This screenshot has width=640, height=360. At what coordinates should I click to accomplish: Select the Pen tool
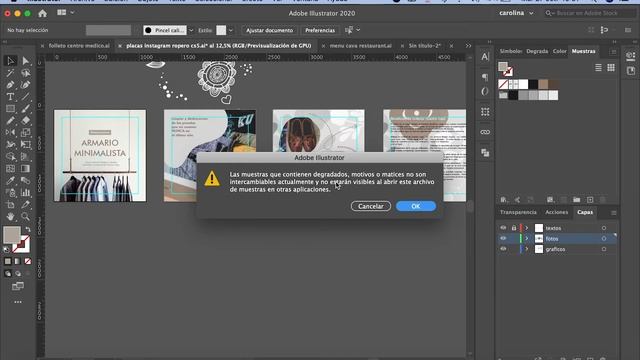click(11, 85)
